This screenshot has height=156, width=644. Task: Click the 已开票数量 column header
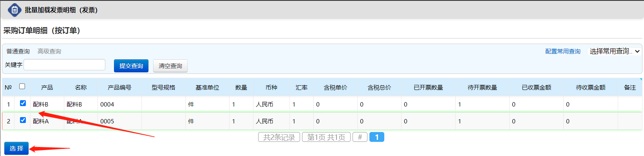(x=428, y=88)
